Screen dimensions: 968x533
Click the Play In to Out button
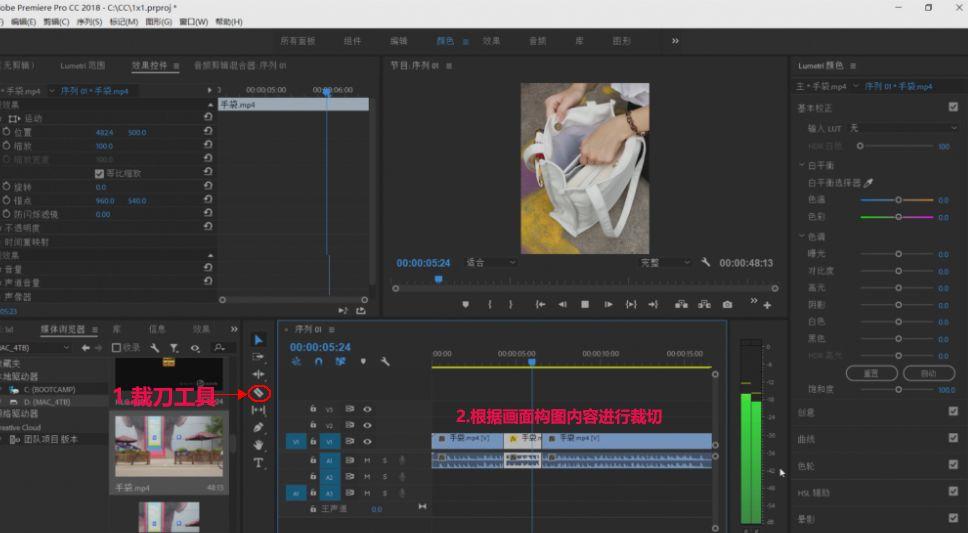click(x=631, y=304)
